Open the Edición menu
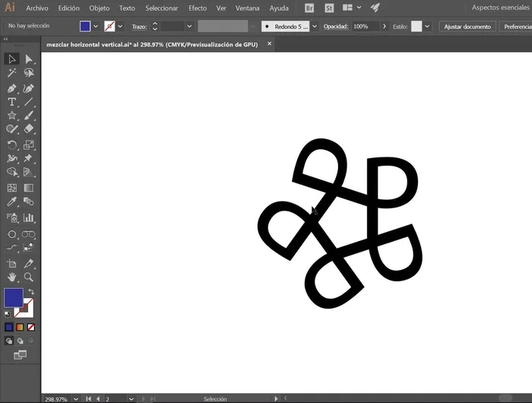Viewport: 532px width, 403px height. pos(68,8)
